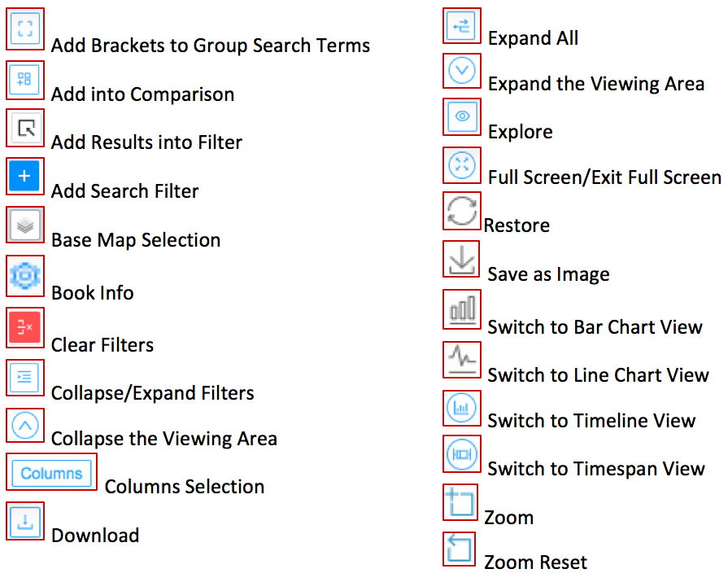
Task: Click the Add Brackets to Group Search Terms icon
Action: [25, 28]
